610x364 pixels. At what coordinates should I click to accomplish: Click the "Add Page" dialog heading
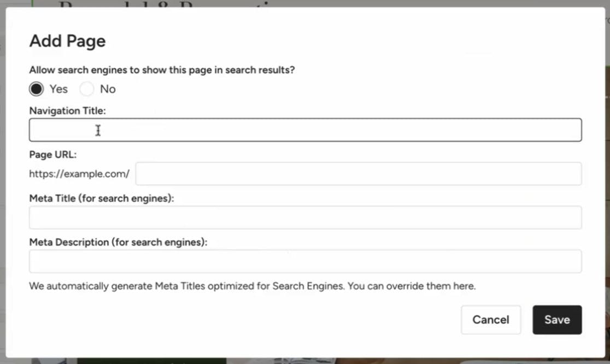[x=67, y=41]
